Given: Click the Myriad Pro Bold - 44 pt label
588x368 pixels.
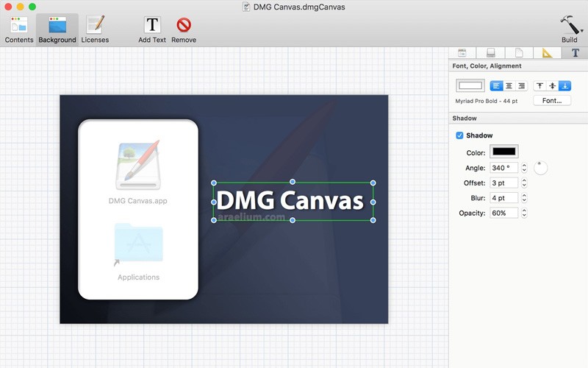Looking at the screenshot, I should click(x=486, y=101).
